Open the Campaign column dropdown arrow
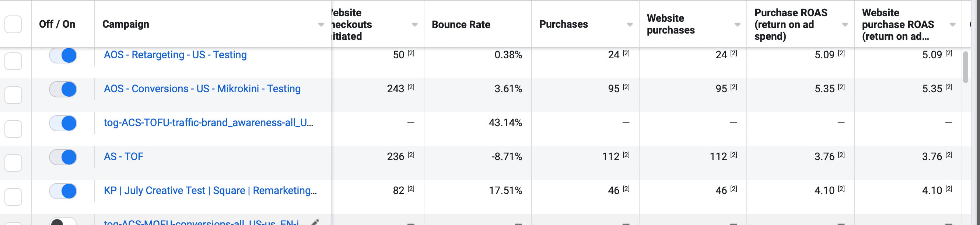 click(x=321, y=25)
